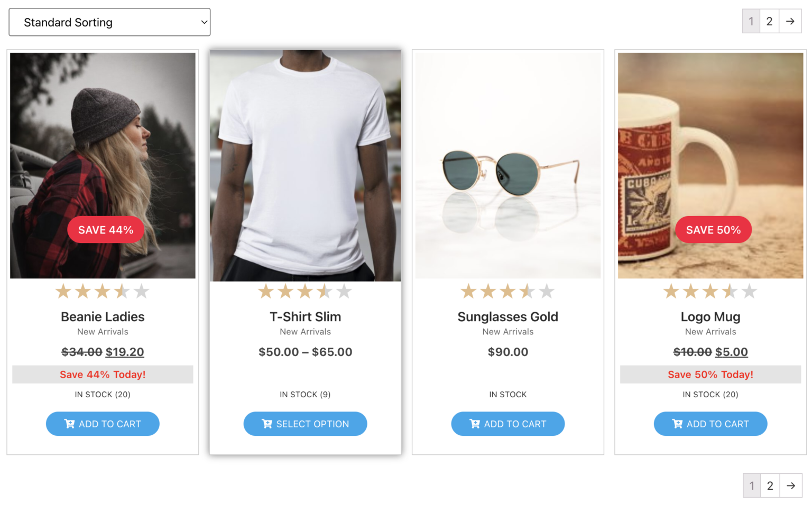Go to next page using top arrow
The image size is (812, 505).
pyautogui.click(x=790, y=22)
